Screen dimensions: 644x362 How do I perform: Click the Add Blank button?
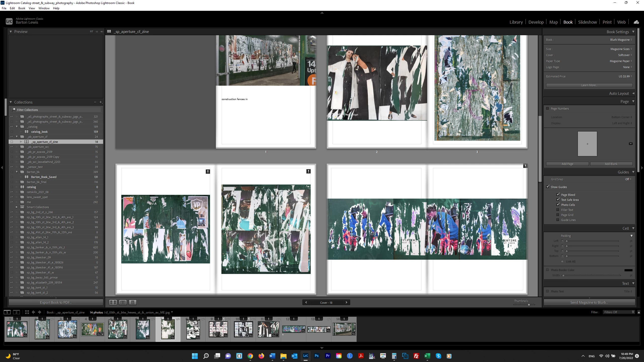tap(611, 164)
